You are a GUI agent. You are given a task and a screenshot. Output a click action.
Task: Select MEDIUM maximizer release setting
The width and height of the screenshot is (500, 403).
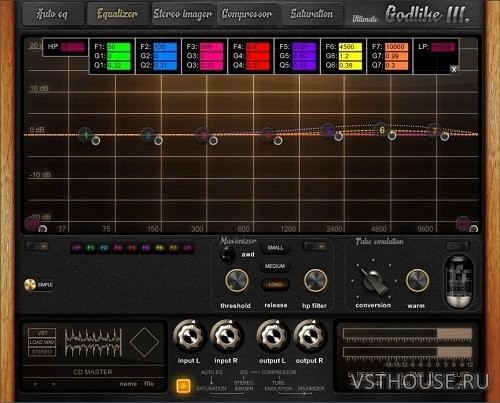coord(275,266)
